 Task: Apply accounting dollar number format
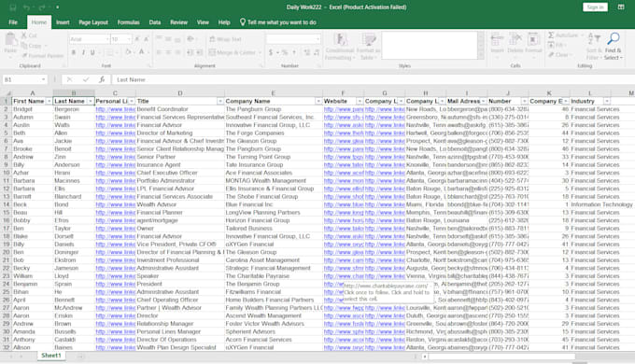[271, 52]
